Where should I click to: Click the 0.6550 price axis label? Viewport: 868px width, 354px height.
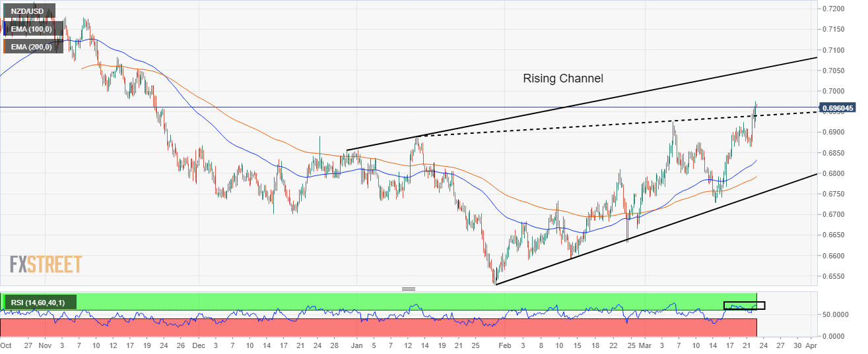(834, 276)
